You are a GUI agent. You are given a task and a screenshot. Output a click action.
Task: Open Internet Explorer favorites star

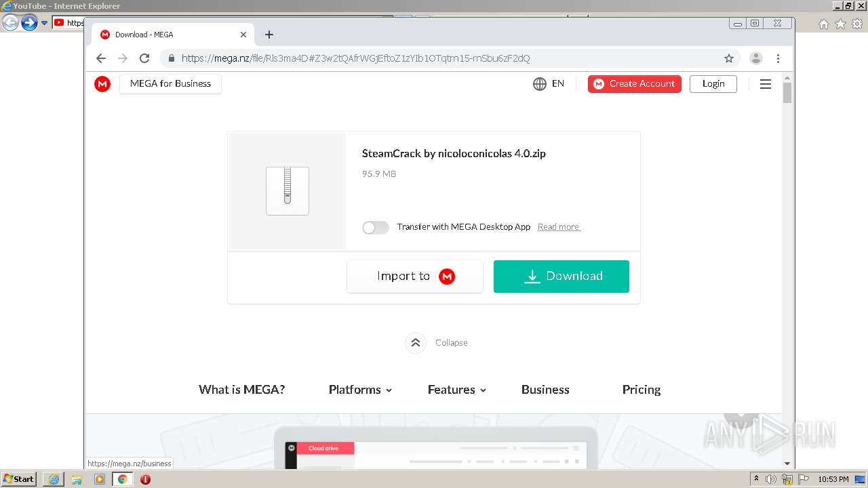click(x=840, y=24)
